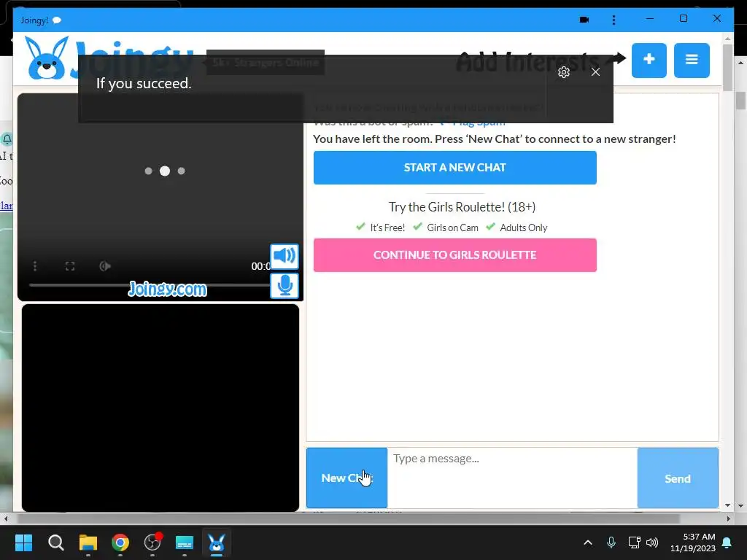Image resolution: width=747 pixels, height=560 pixels.
Task: Click CONTINUE TO GIRLS ROULETTE button
Action: tap(455, 255)
